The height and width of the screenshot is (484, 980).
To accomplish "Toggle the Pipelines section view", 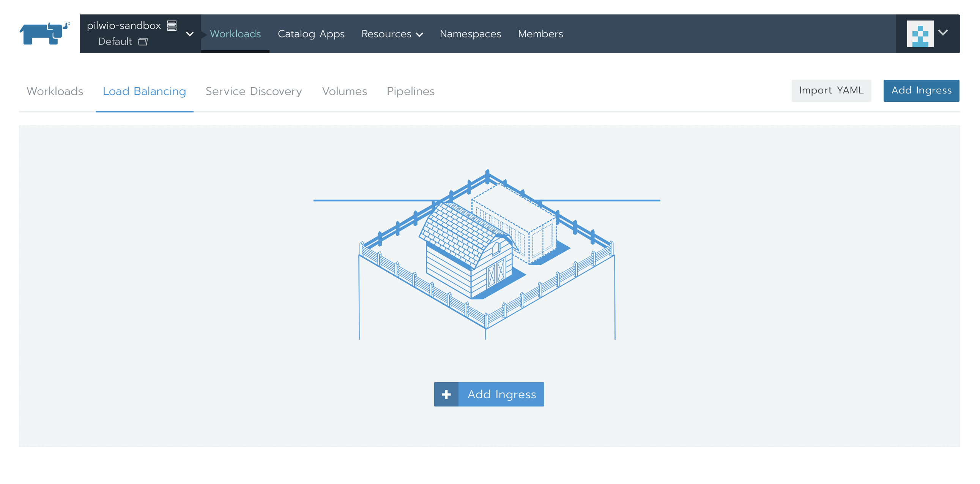I will (x=410, y=90).
